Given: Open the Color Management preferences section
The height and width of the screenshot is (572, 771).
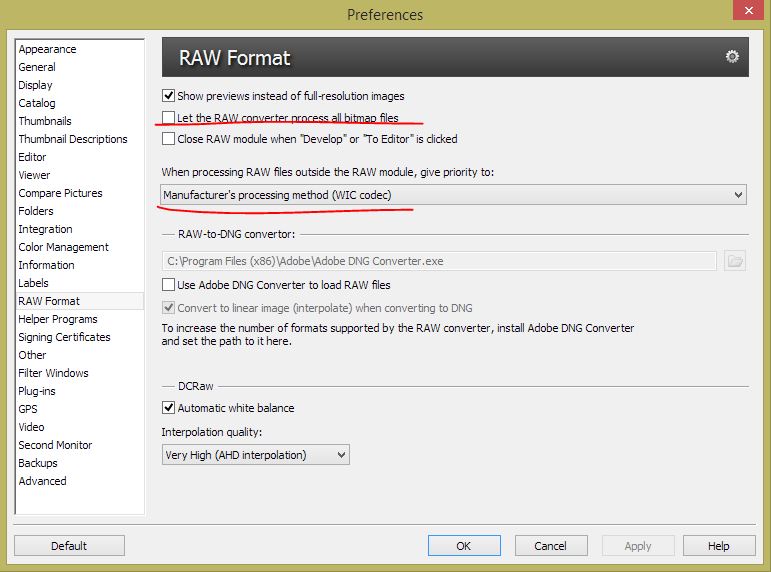Looking at the screenshot, I should [x=63, y=247].
